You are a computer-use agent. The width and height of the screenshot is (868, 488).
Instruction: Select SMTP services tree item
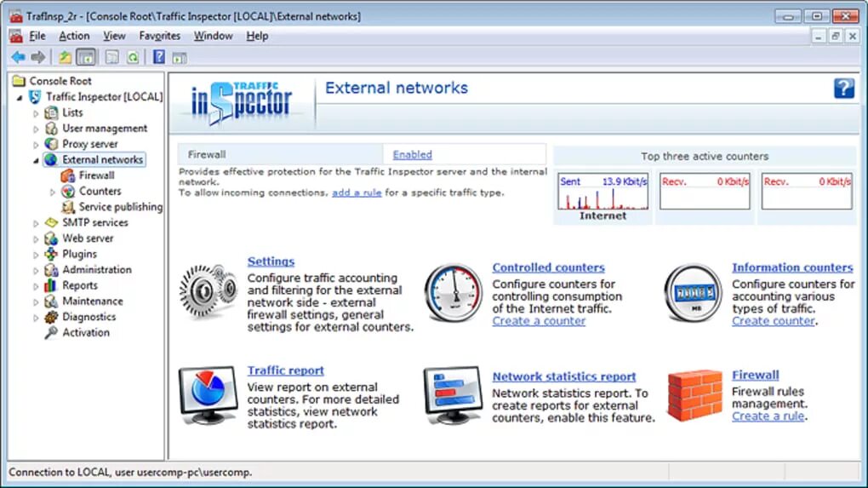94,222
